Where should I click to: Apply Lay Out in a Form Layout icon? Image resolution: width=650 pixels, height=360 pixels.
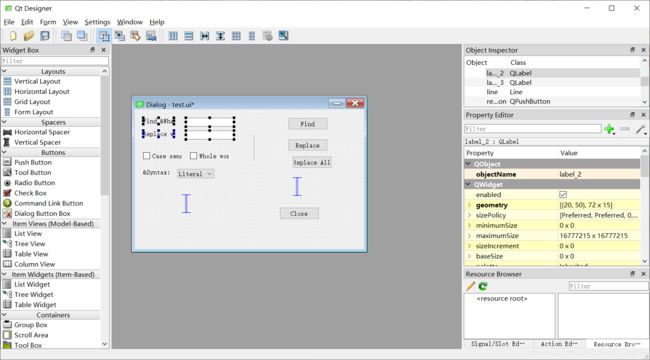pos(252,36)
